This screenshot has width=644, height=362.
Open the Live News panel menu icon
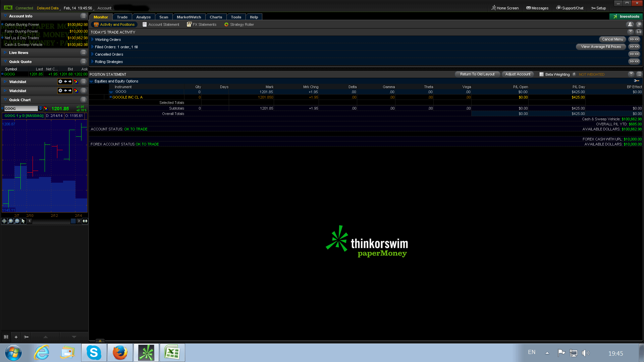(x=84, y=53)
